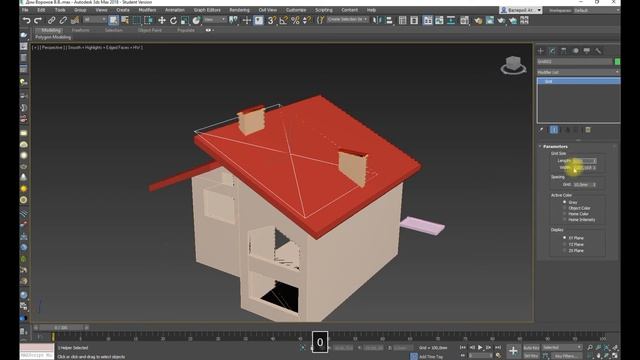Click the Select and Place icon
This screenshot has width=640, height=360.
[x=196, y=20]
